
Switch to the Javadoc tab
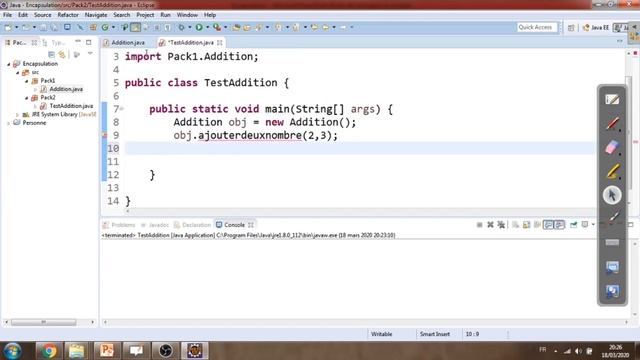tap(155, 225)
